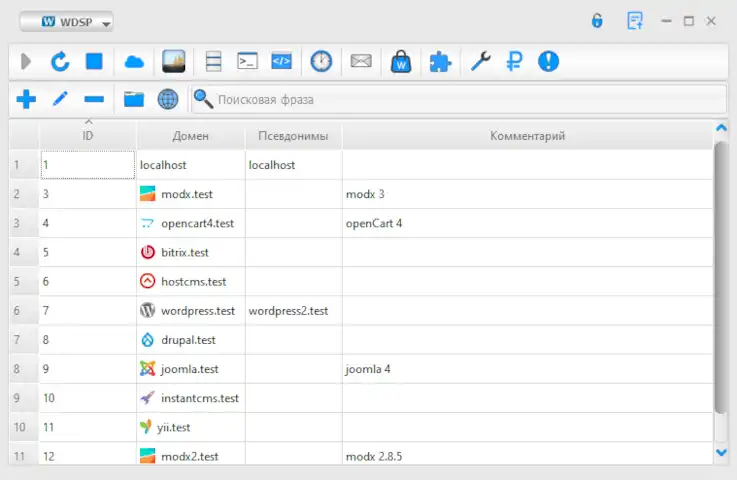Select the joomla.test domain
Viewport: 737px width, 480px height.
coord(189,369)
